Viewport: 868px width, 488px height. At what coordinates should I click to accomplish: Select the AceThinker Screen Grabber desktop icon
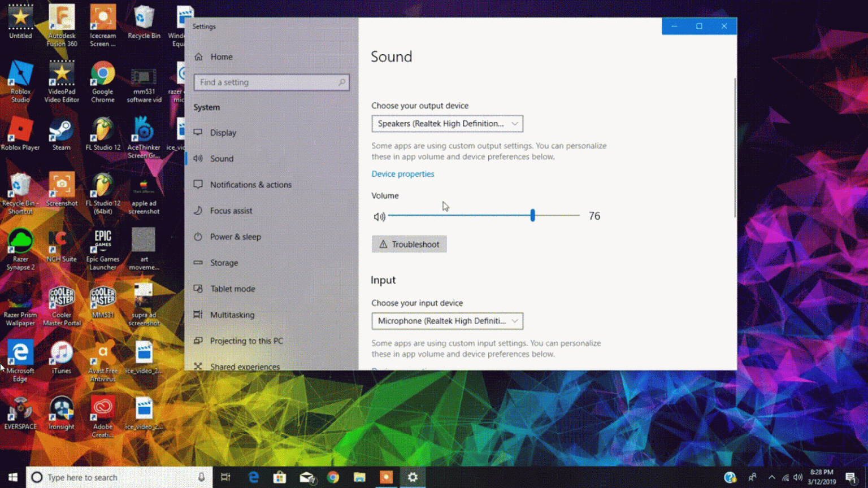(144, 138)
